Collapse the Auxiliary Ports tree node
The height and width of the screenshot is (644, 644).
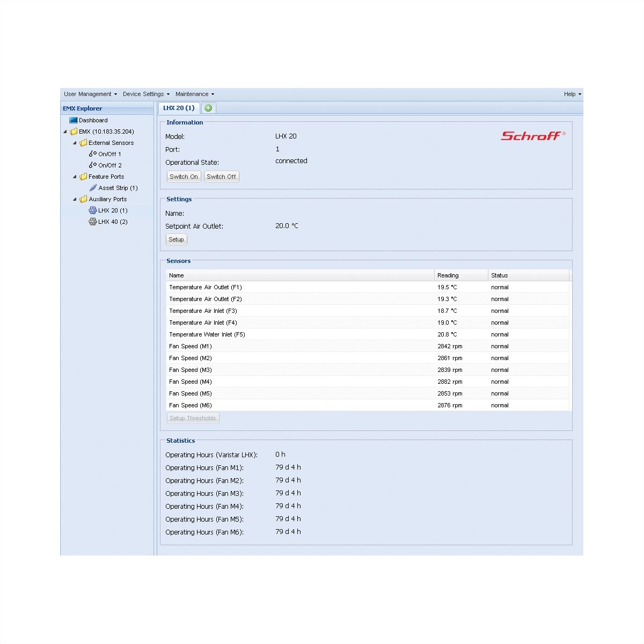75,199
